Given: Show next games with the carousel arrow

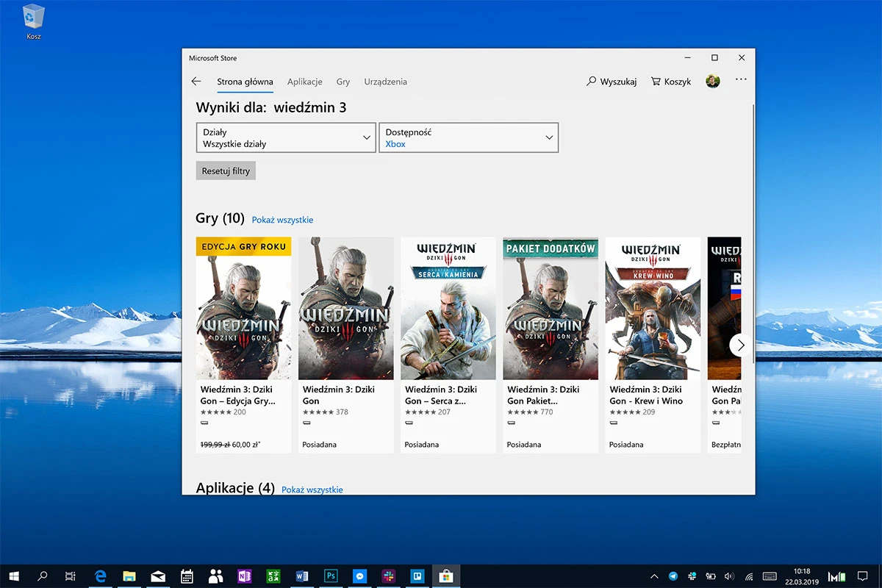Looking at the screenshot, I should (741, 345).
